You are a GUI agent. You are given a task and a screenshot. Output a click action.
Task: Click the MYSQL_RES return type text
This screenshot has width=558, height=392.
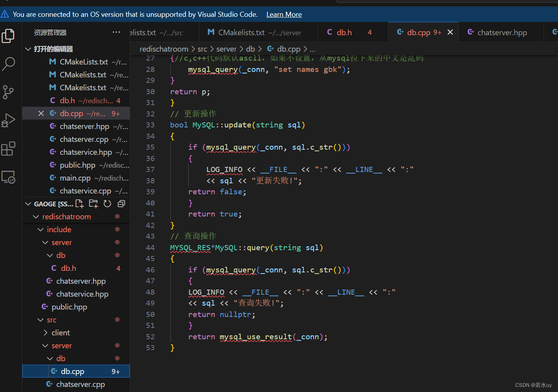pos(190,248)
